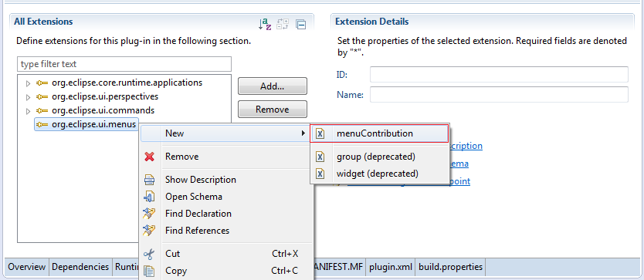Click the expand-all tree icon
This screenshot has height=280, width=644.
[283, 24]
